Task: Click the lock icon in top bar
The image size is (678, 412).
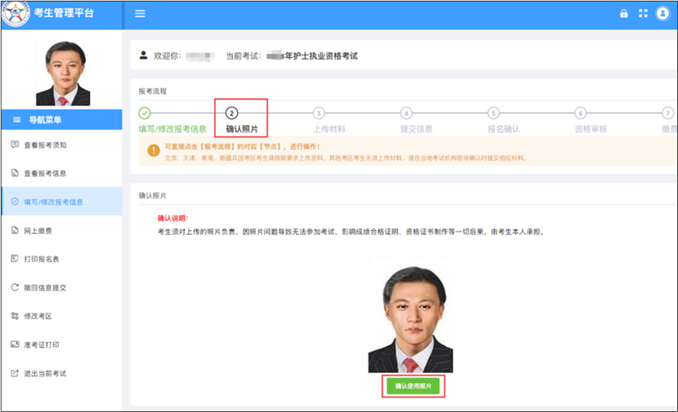Action: point(624,14)
